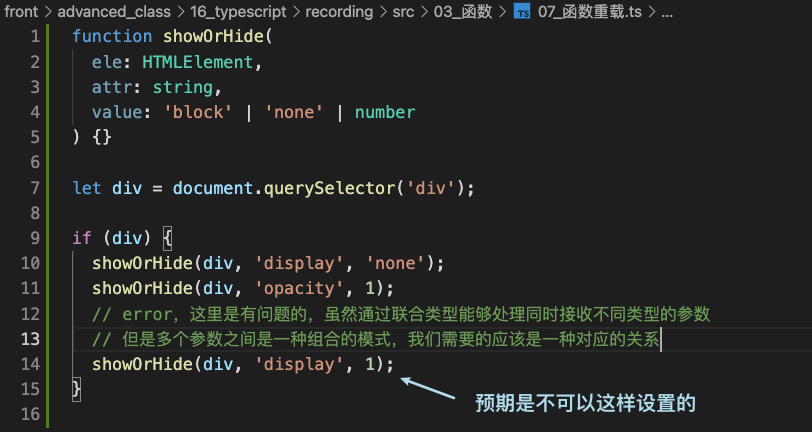The image size is (812, 432).
Task: Click the 'block' string literal on line 4
Action: [x=198, y=112]
